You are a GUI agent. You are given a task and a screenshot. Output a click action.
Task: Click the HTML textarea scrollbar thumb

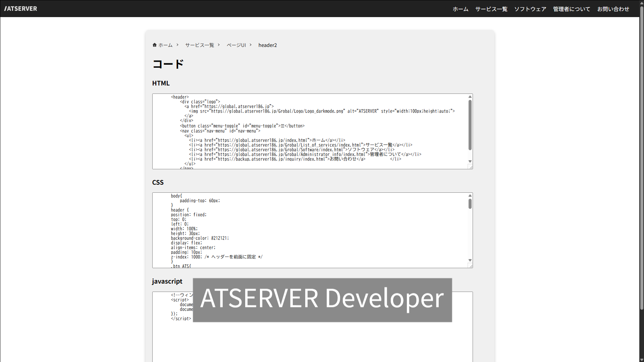[470, 125]
